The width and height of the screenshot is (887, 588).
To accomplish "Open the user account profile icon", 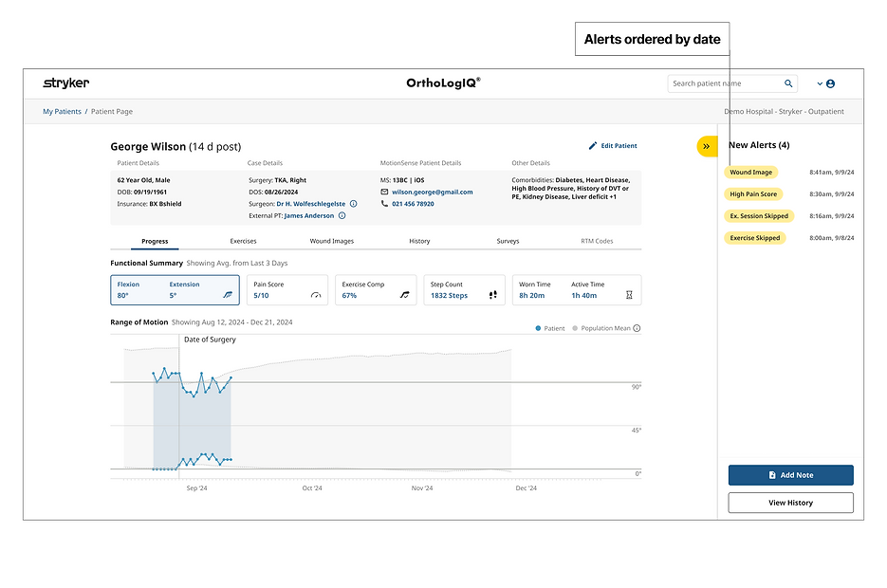I will [830, 83].
